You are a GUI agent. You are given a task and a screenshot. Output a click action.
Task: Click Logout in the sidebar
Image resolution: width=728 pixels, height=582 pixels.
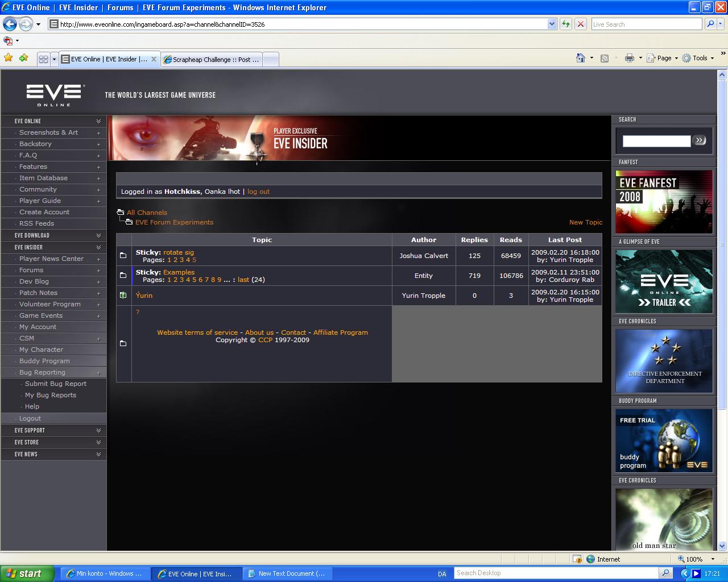point(30,418)
